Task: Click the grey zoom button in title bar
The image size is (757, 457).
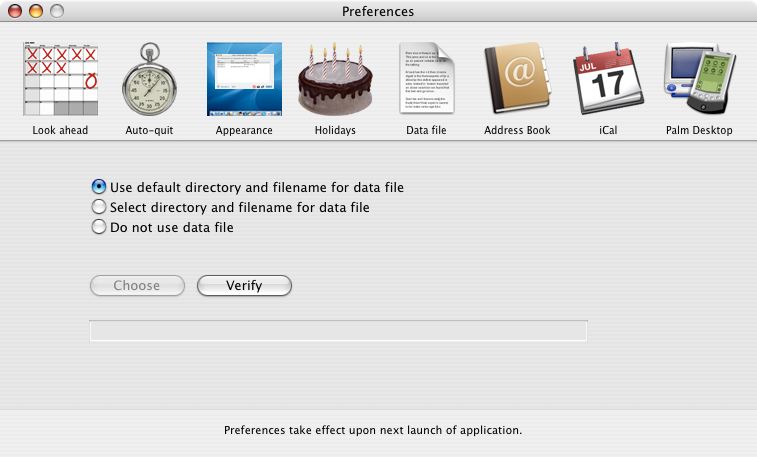Action: (57, 12)
